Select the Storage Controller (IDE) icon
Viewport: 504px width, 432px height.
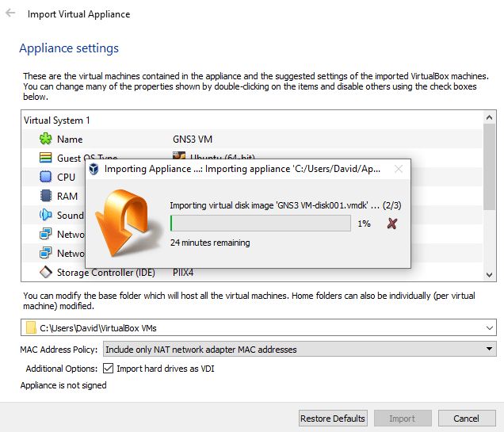(x=45, y=272)
